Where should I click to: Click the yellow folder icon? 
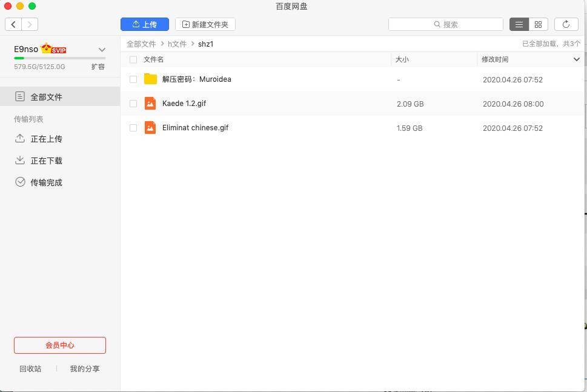click(150, 79)
